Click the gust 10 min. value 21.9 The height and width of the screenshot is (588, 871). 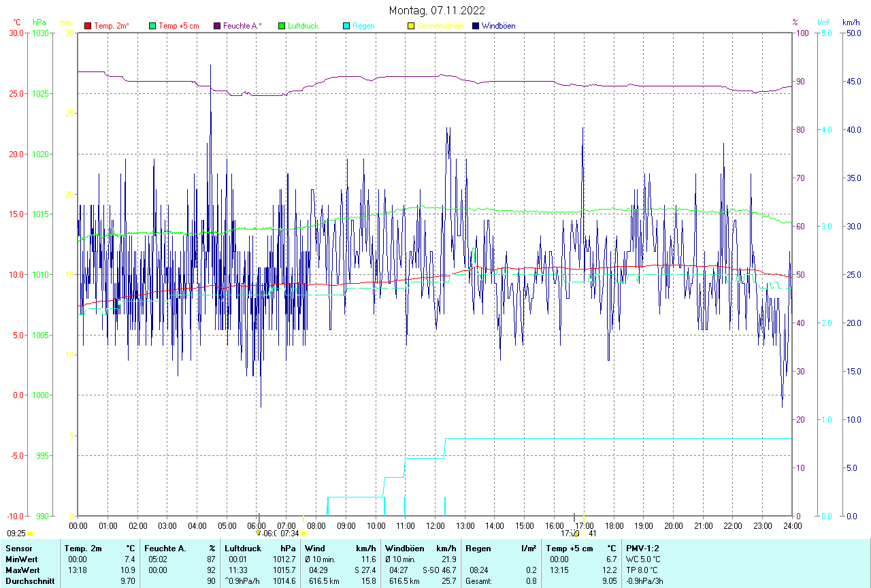click(448, 559)
